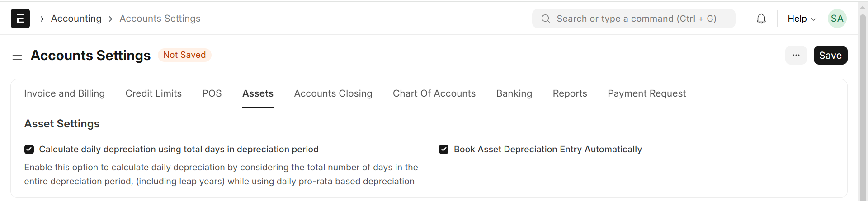Switch to the Banking tab
The width and height of the screenshot is (868, 201).
coord(514,93)
